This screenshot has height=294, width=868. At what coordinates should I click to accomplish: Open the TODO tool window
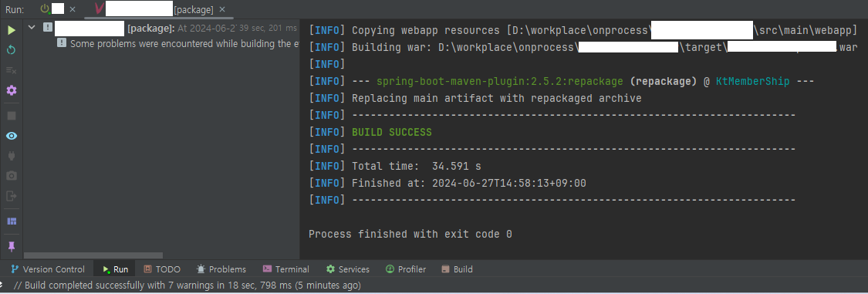[162, 269]
